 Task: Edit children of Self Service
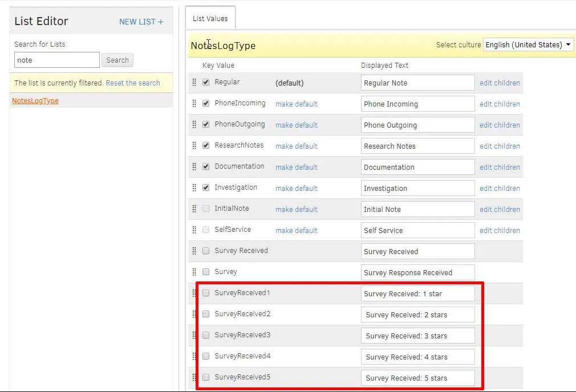tap(500, 230)
